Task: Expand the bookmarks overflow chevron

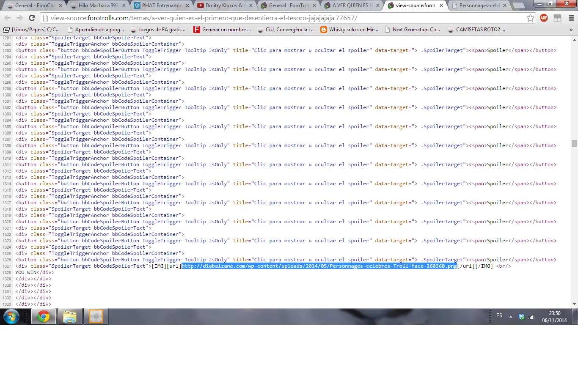Action: [571, 30]
